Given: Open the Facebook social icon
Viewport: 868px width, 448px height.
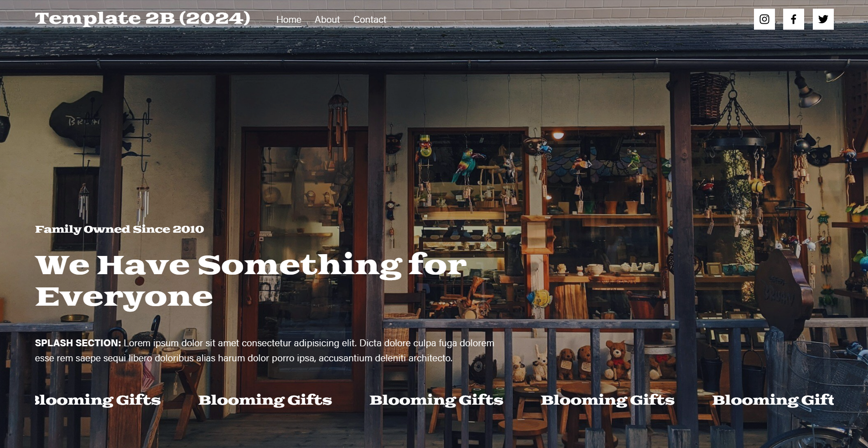Looking at the screenshot, I should pyautogui.click(x=794, y=19).
